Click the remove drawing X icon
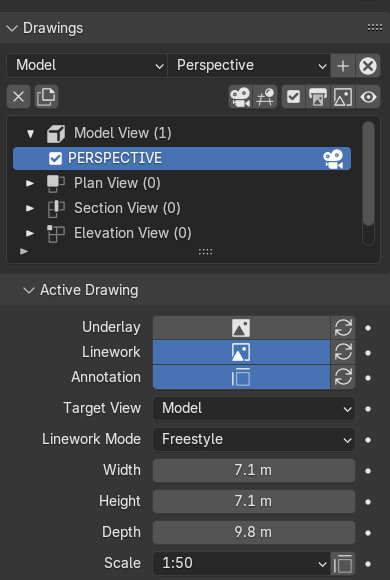390x580 pixels. [18, 97]
